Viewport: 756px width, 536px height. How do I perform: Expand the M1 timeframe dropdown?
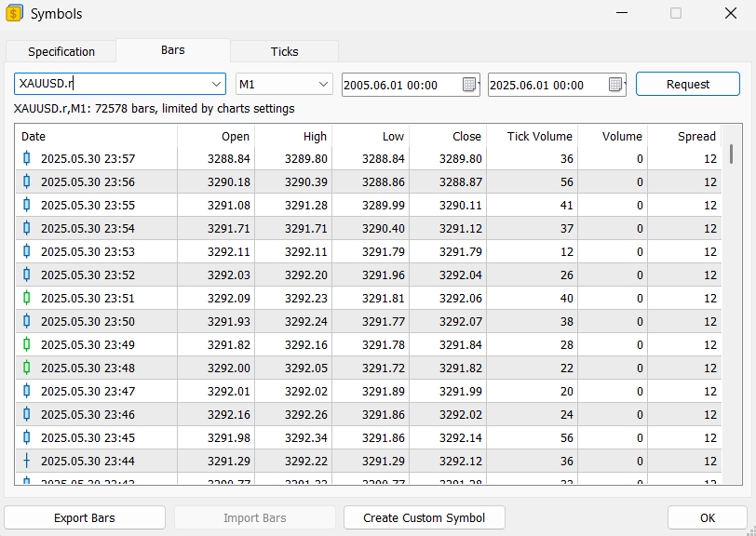323,85
